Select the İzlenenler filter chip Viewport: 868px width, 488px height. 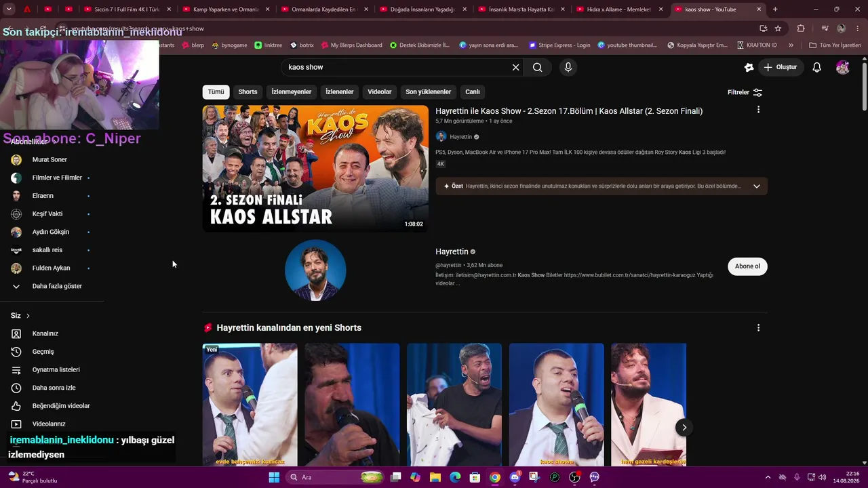pos(340,92)
